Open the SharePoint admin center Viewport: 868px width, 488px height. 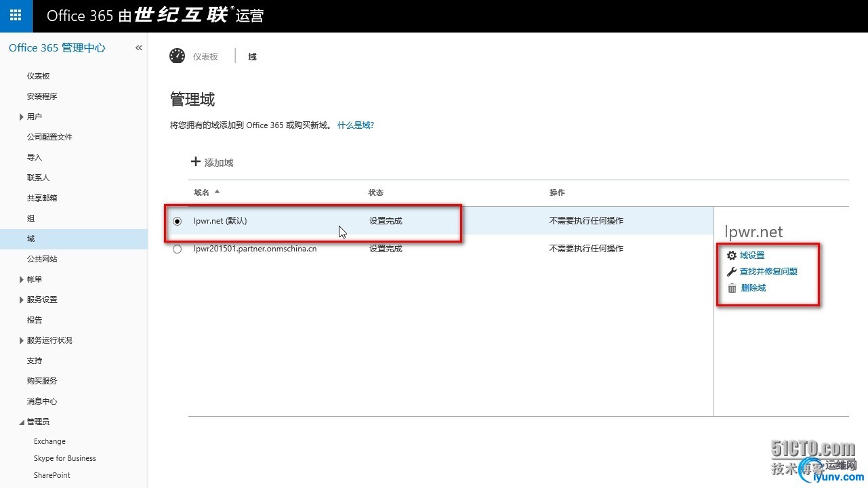tap(52, 475)
